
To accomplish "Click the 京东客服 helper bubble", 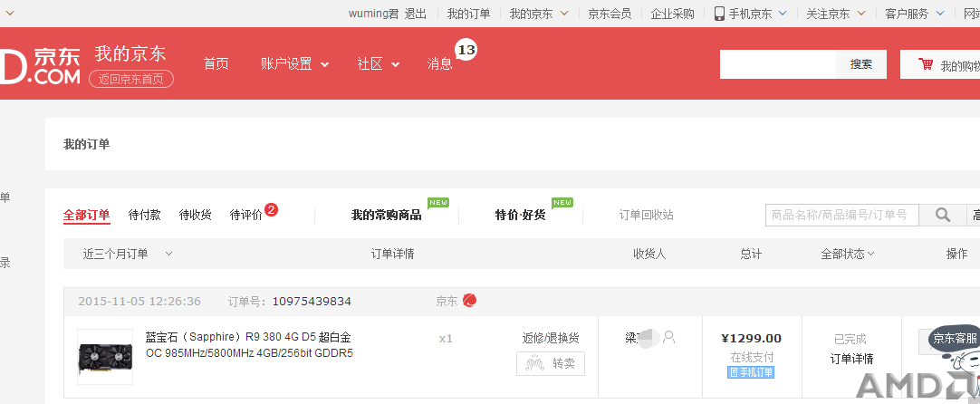I will tap(954, 339).
